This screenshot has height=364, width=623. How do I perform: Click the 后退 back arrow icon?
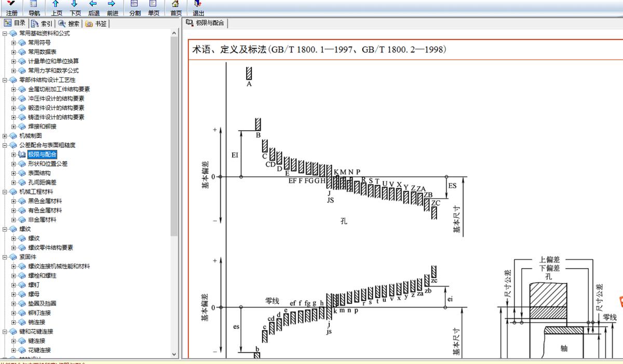click(93, 7)
